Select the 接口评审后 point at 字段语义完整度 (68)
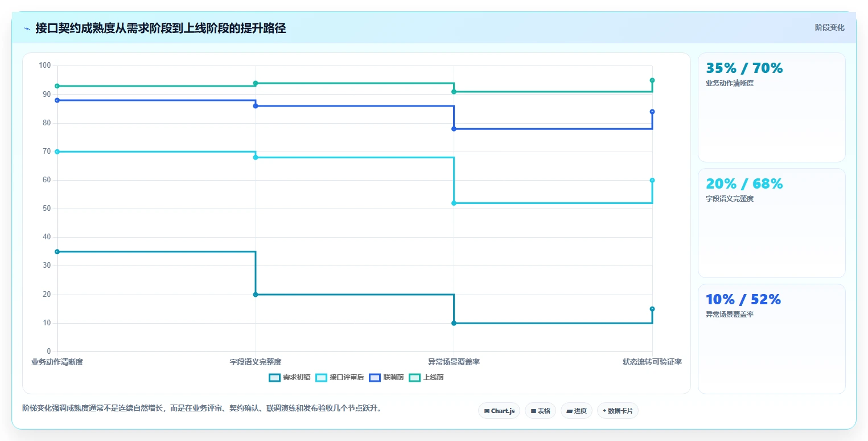The image size is (868, 441). tap(256, 157)
